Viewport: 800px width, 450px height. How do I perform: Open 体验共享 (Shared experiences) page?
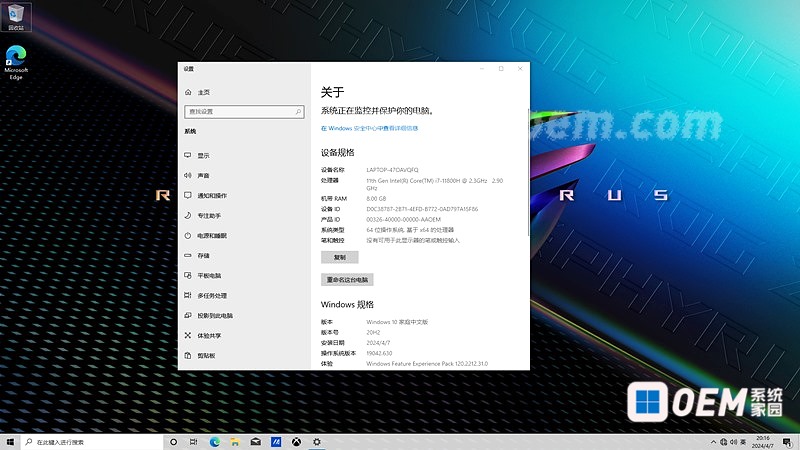click(x=209, y=336)
